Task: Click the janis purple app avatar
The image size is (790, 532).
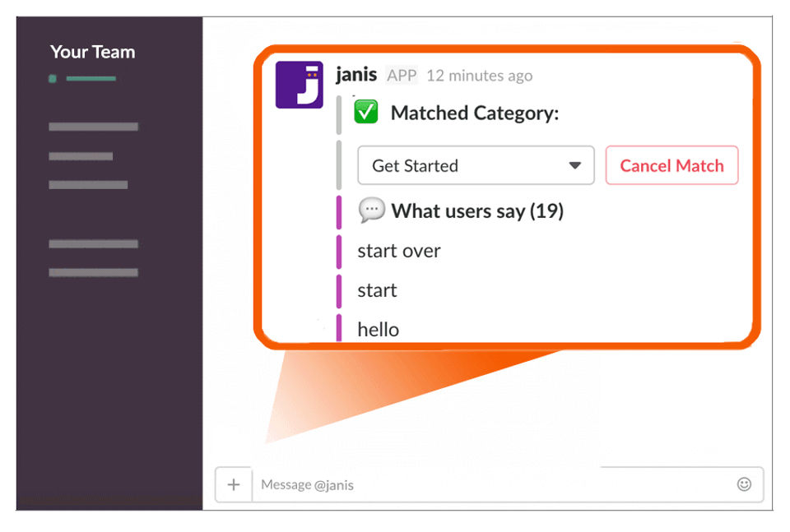Action: (x=299, y=85)
